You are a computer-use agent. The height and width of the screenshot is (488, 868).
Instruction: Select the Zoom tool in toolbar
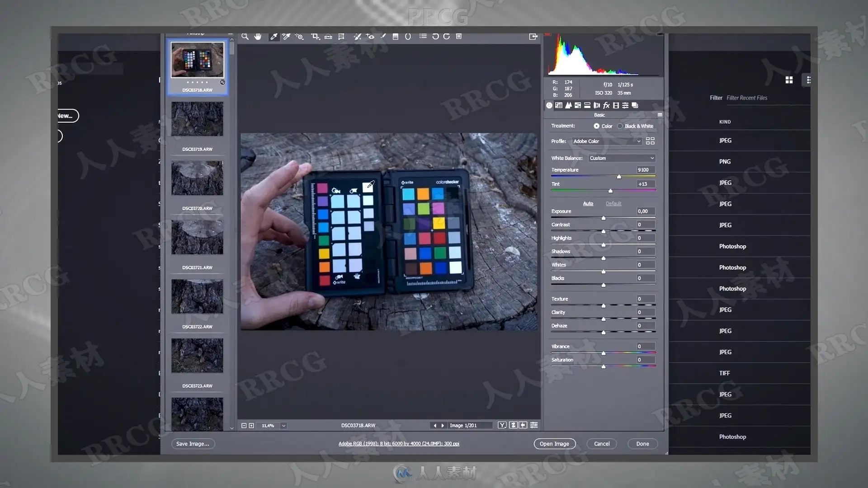point(245,37)
